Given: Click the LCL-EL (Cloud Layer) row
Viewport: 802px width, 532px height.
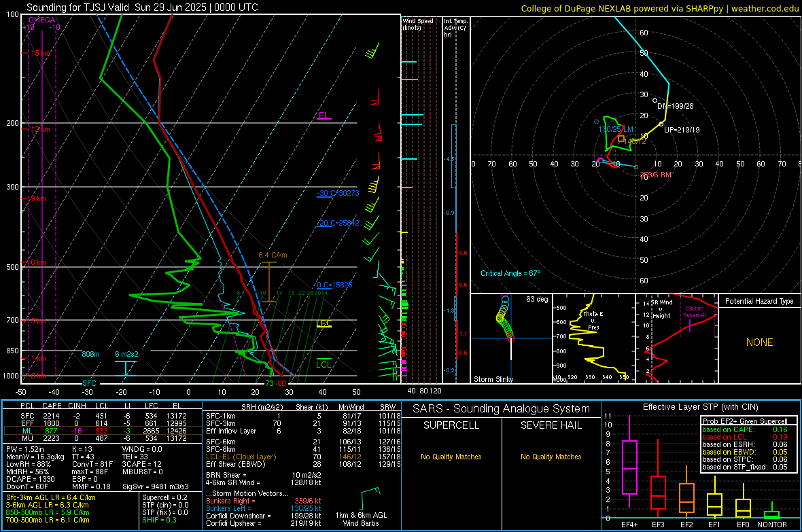Looking at the screenshot, I should [304, 457].
